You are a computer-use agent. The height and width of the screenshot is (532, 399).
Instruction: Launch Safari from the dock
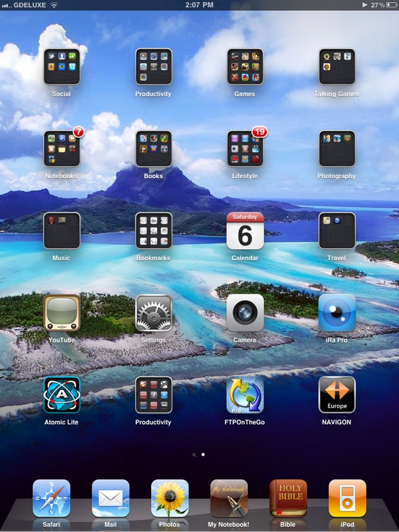click(x=51, y=498)
